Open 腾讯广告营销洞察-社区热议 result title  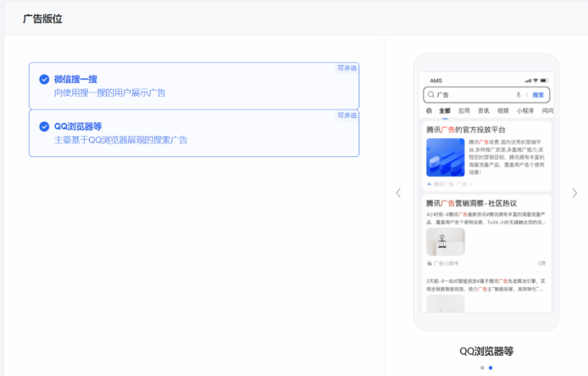point(471,203)
